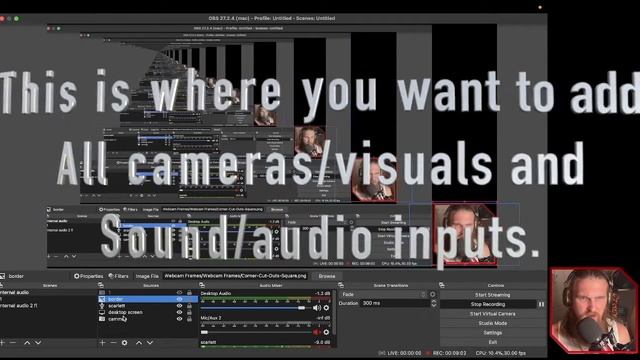Move scene up in Scenes list
The image size is (640, 360).
[x=27, y=343]
